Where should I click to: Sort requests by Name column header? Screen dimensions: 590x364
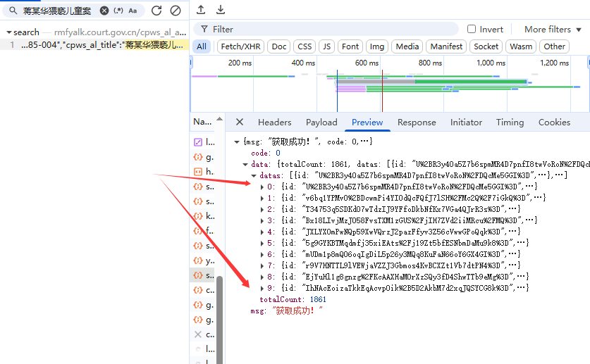coord(202,122)
